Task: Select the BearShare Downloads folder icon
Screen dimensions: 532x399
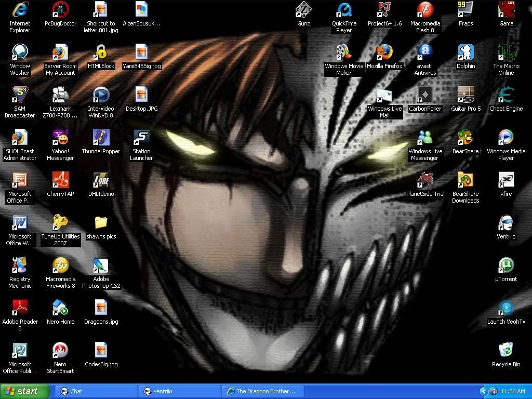Action: pyautogui.click(x=465, y=180)
